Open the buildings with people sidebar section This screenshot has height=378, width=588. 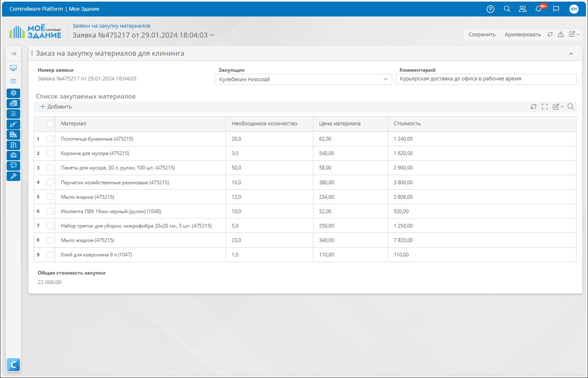13,134
